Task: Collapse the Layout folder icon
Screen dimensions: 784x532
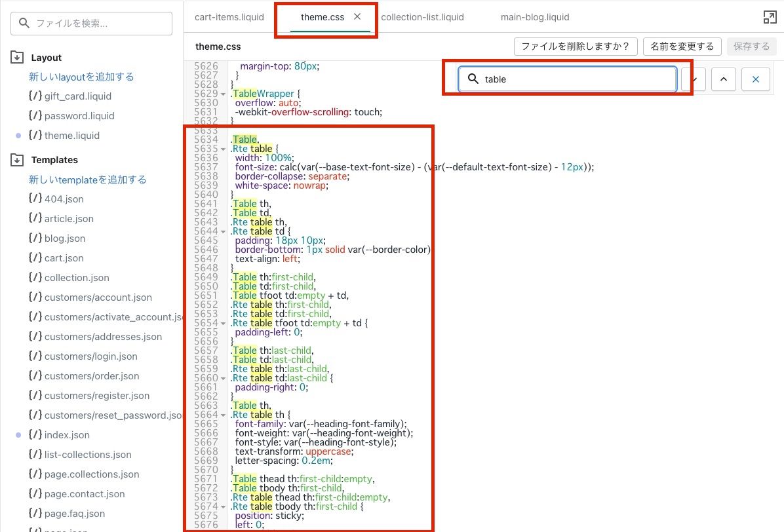Action: 17,57
